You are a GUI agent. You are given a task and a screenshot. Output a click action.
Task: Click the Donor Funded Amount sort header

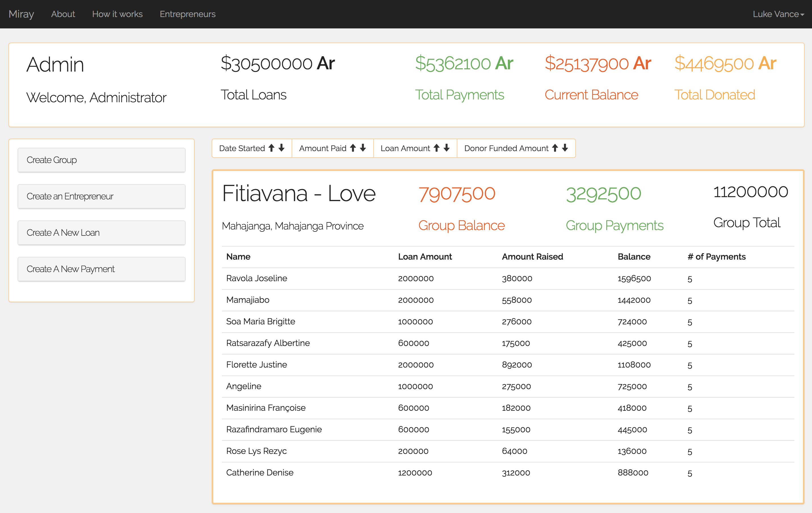click(x=506, y=148)
